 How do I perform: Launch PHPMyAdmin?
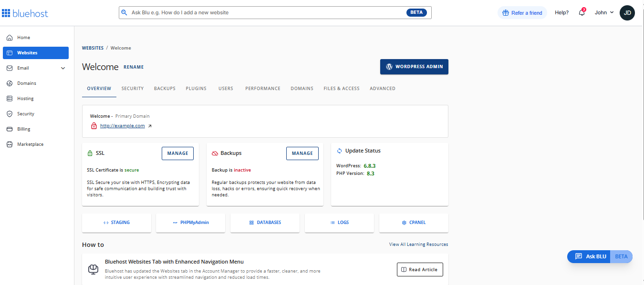[x=190, y=222]
